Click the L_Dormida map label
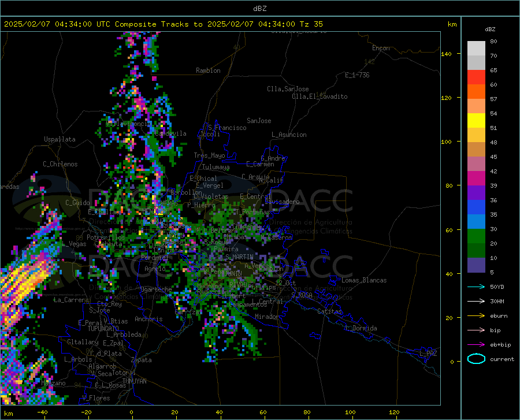The height and width of the screenshot is (420, 520). 361,328
